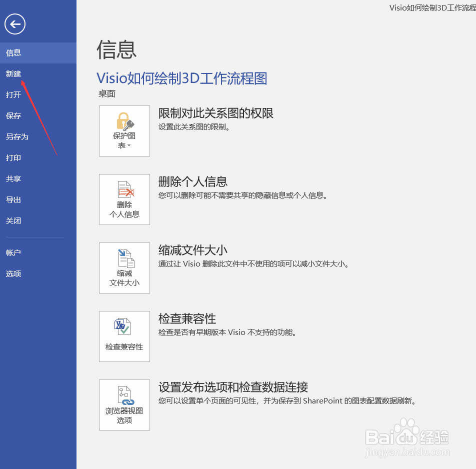Click the 缩减文件大小 icon button
Viewport: 476px width, 469px height.
point(124,268)
